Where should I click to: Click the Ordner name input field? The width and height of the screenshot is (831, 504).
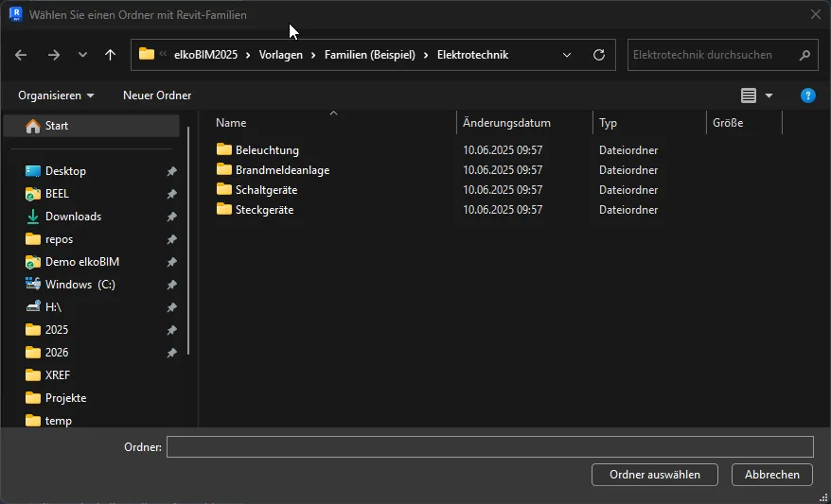pyautogui.click(x=490, y=447)
